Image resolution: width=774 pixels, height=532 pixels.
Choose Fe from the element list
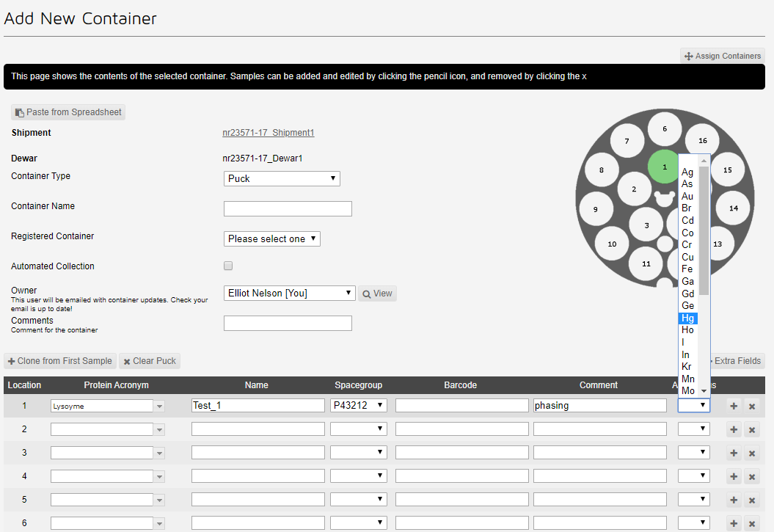(688, 269)
